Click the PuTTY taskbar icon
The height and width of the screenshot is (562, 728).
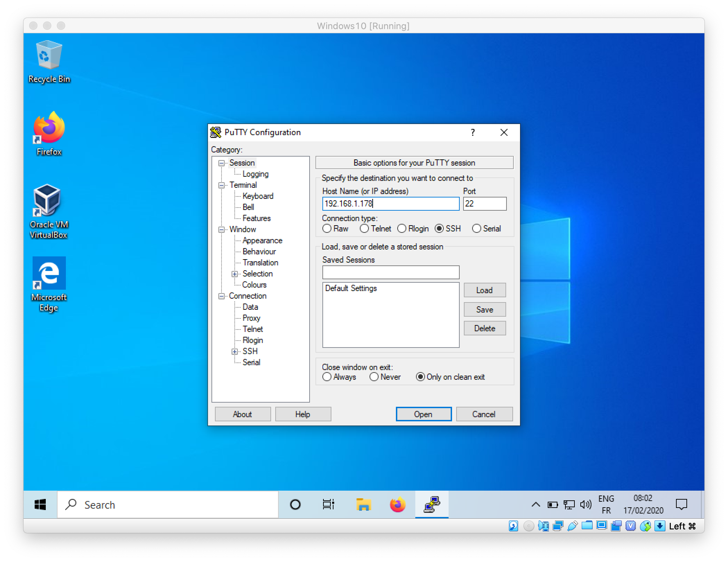[432, 504]
